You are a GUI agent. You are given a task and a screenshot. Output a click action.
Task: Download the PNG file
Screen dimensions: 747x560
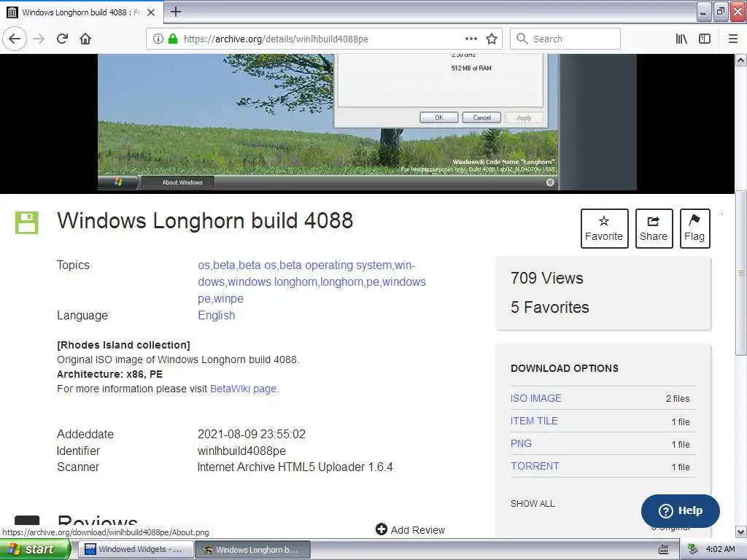[521, 443]
